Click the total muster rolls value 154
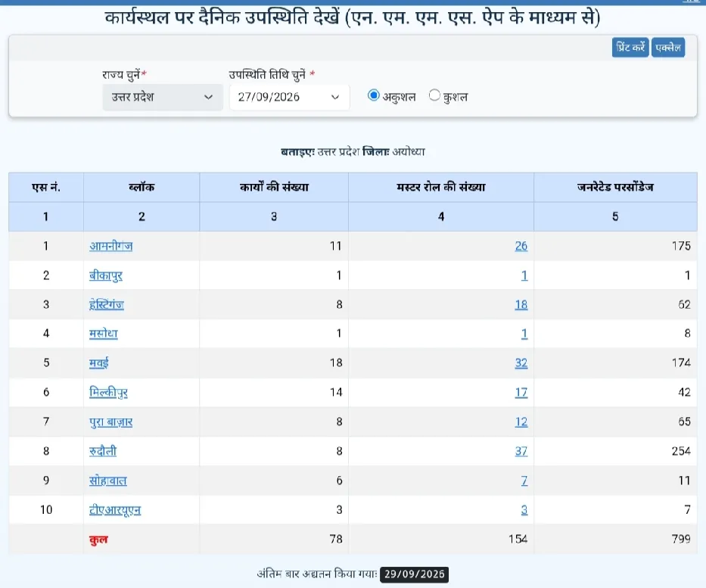This screenshot has height=588, width=706. point(518,539)
